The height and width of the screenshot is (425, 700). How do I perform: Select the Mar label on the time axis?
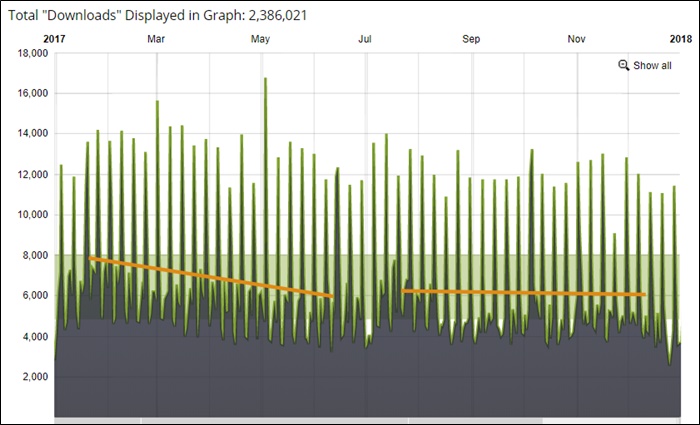(x=156, y=39)
